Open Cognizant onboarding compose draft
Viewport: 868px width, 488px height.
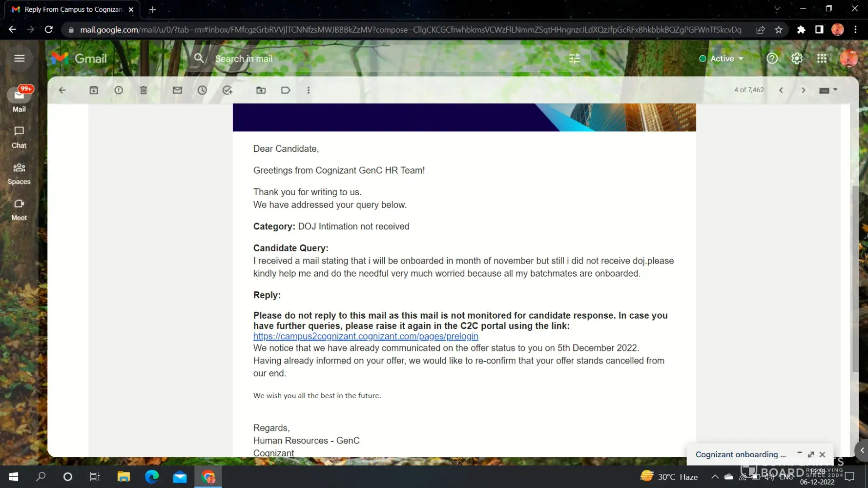[x=741, y=454]
